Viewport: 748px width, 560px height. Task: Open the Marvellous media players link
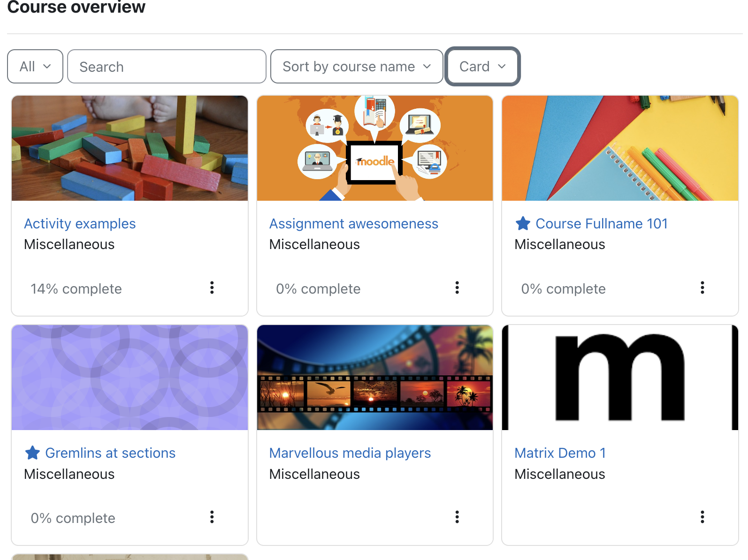point(350,453)
